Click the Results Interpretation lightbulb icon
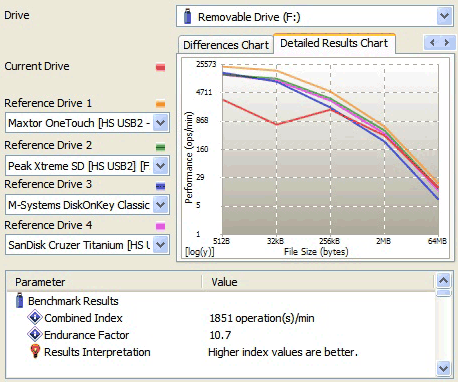The image size is (458, 382). tap(35, 351)
